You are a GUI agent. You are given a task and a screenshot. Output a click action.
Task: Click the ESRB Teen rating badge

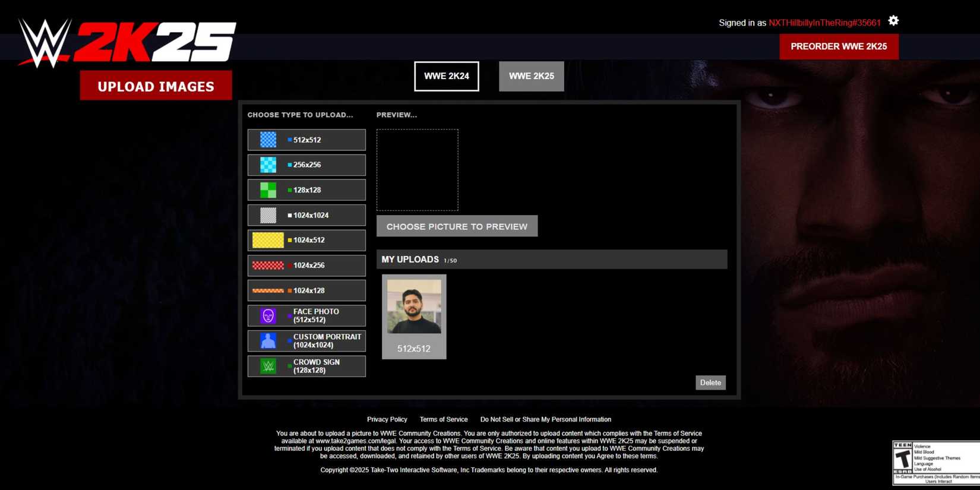pos(936,463)
